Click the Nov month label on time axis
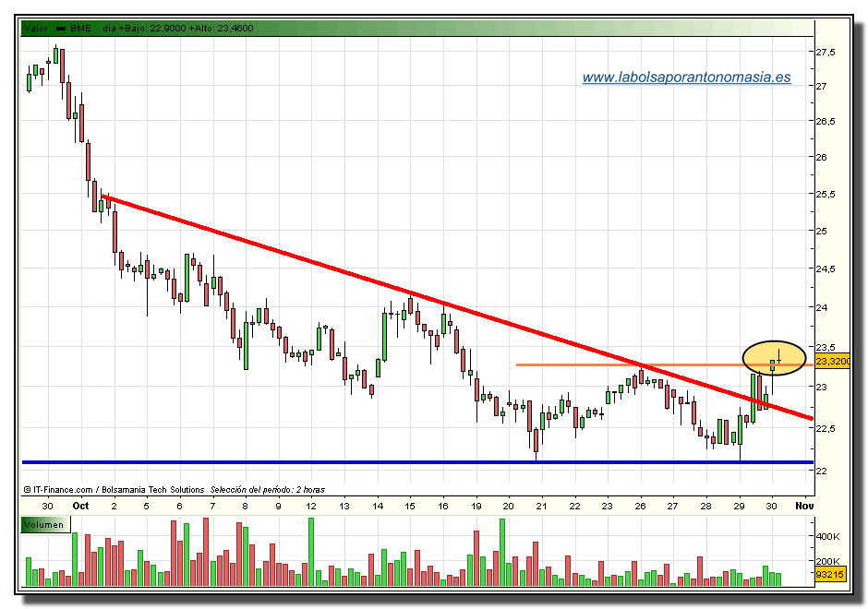868x609 pixels. 804,506
